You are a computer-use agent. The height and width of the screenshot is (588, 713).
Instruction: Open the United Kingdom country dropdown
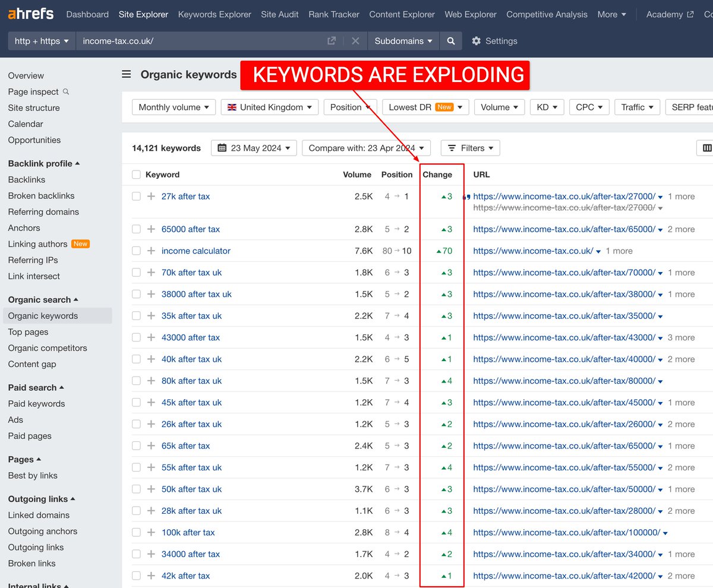pos(270,108)
